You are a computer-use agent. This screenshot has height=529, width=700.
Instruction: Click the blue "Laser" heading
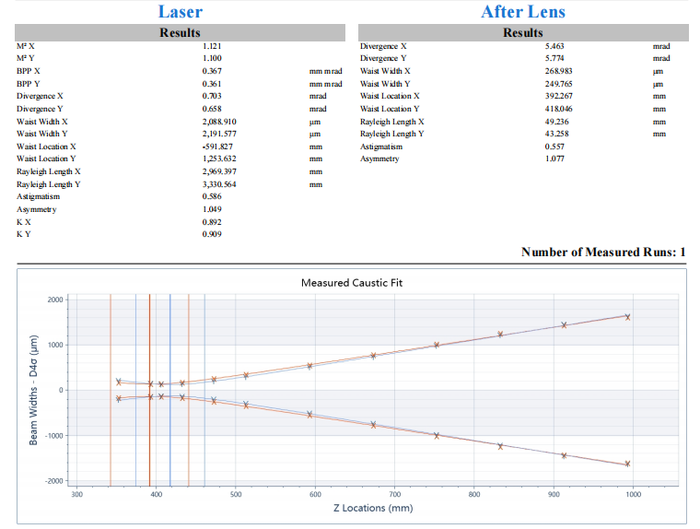tap(180, 12)
